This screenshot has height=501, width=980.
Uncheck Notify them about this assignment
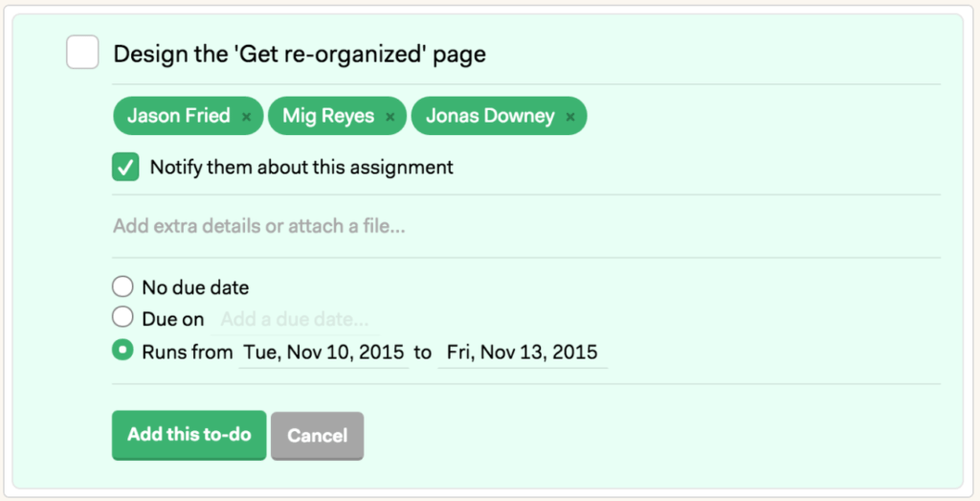click(x=125, y=167)
